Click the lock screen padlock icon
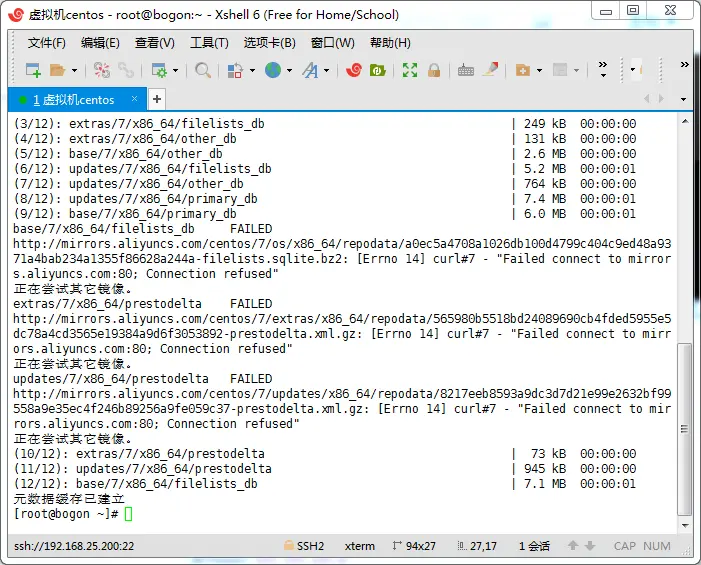The height and width of the screenshot is (565, 701). click(x=434, y=70)
